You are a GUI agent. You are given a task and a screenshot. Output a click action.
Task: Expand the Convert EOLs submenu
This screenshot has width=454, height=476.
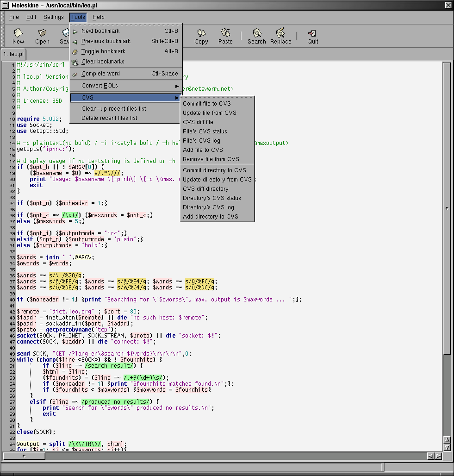coord(100,86)
